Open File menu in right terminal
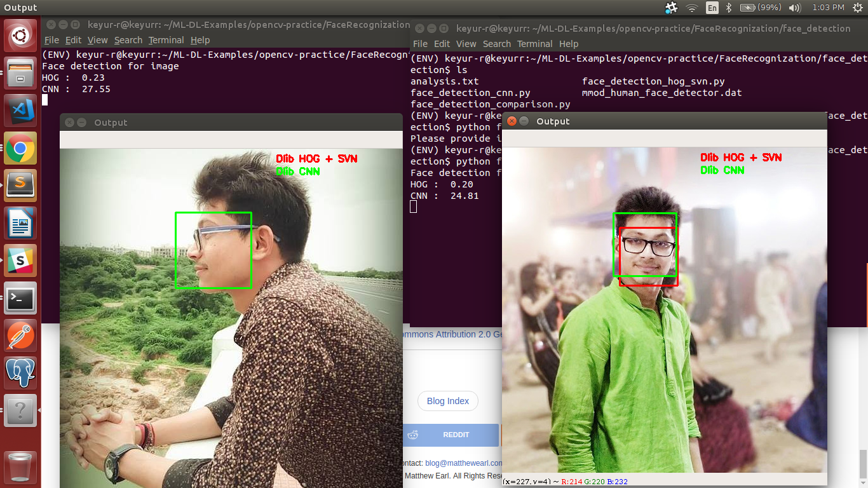The width and height of the screenshot is (868, 488). 421,44
